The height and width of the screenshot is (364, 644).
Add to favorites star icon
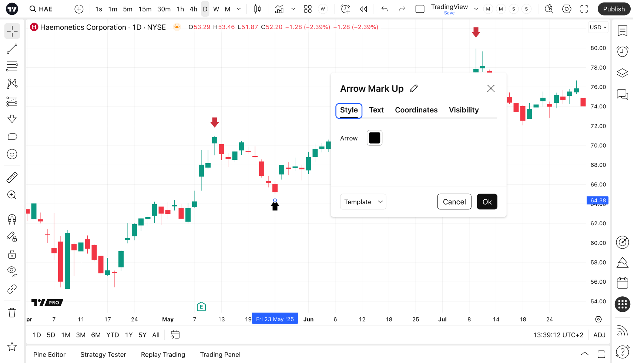pyautogui.click(x=12, y=347)
